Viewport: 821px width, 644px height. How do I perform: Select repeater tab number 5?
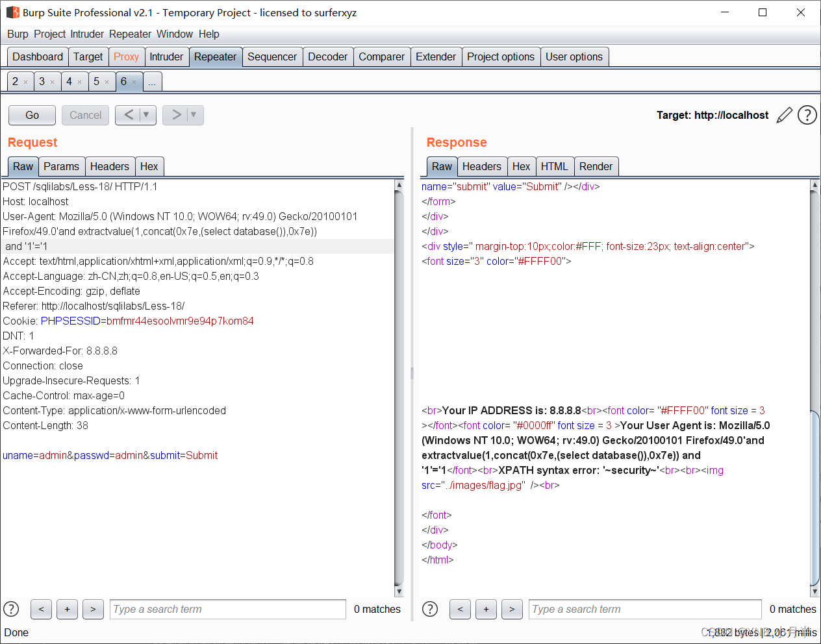tap(96, 82)
